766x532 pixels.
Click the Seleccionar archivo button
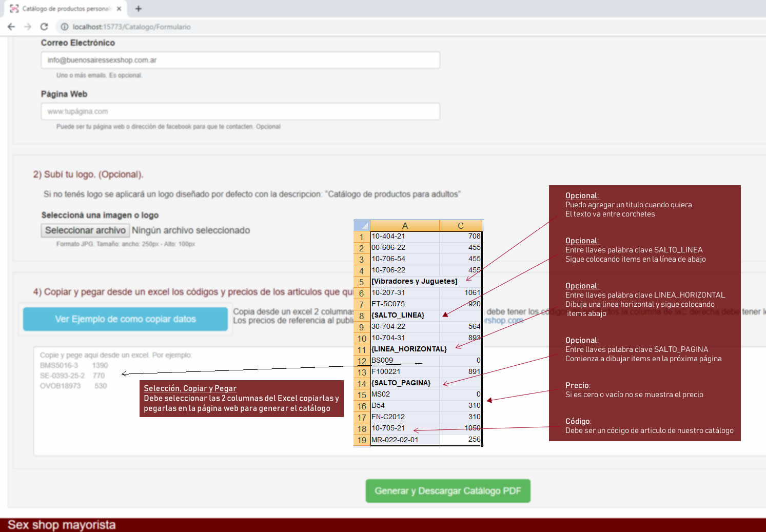(85, 230)
